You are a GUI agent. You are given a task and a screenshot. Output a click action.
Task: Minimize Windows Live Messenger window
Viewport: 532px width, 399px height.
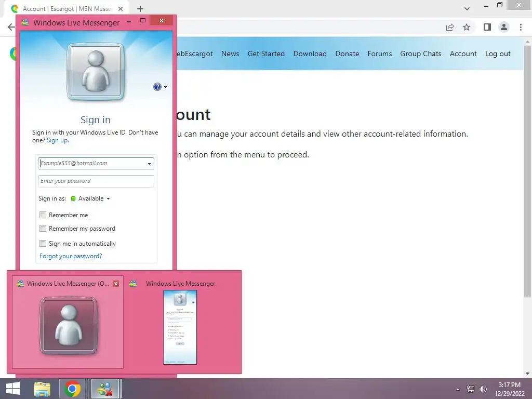tap(129, 21)
